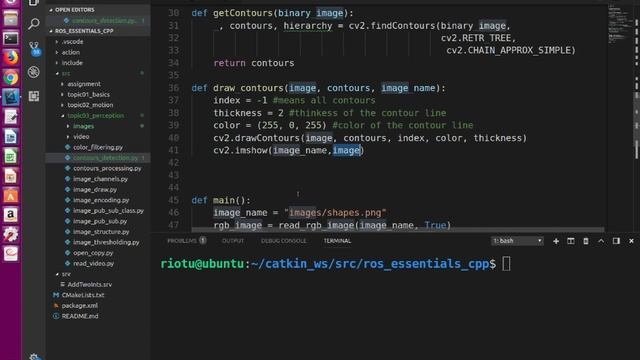Viewport: 640px width, 360px height.
Task: Open package.xml file
Action: pyautogui.click(x=80, y=306)
